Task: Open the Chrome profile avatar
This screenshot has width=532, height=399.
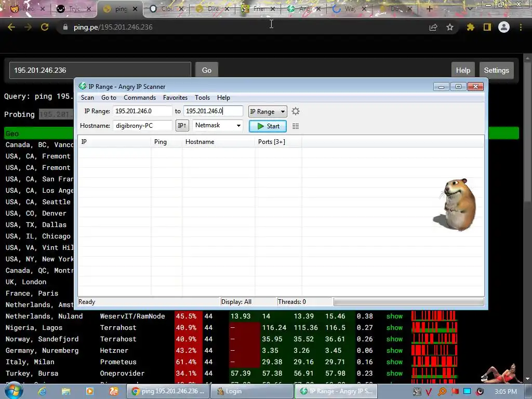Action: pyautogui.click(x=504, y=27)
